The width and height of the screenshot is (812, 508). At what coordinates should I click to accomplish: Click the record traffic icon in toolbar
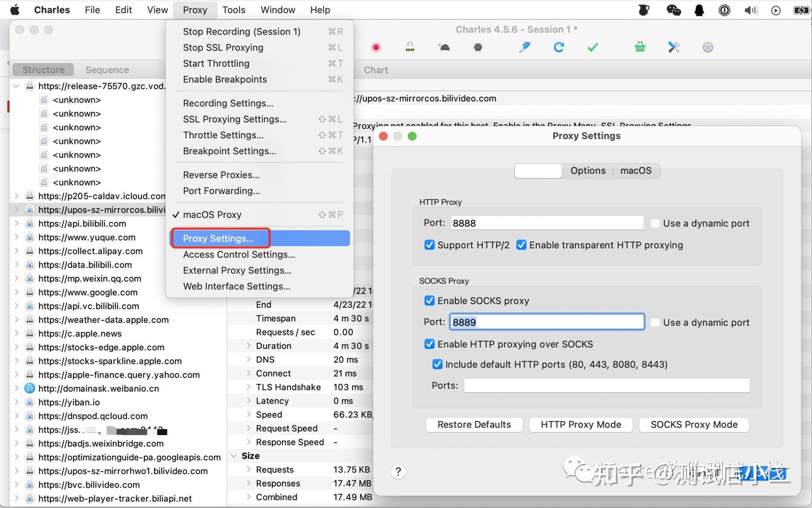(x=376, y=47)
